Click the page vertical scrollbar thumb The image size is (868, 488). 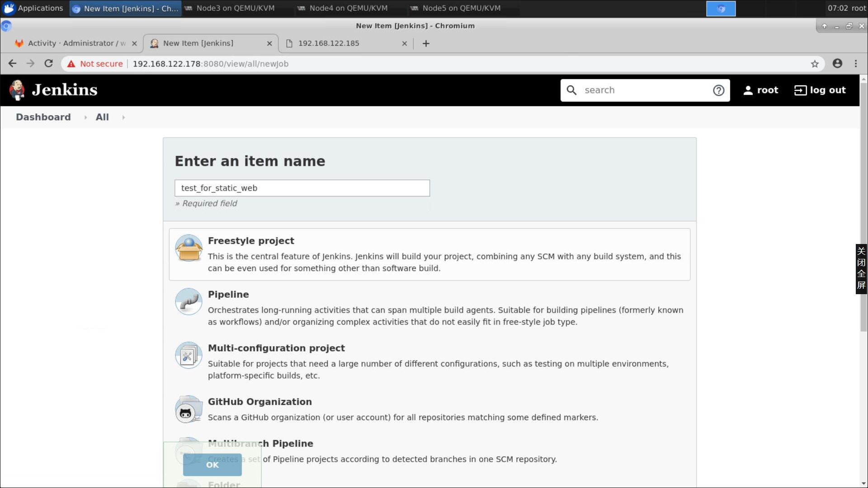(863, 207)
